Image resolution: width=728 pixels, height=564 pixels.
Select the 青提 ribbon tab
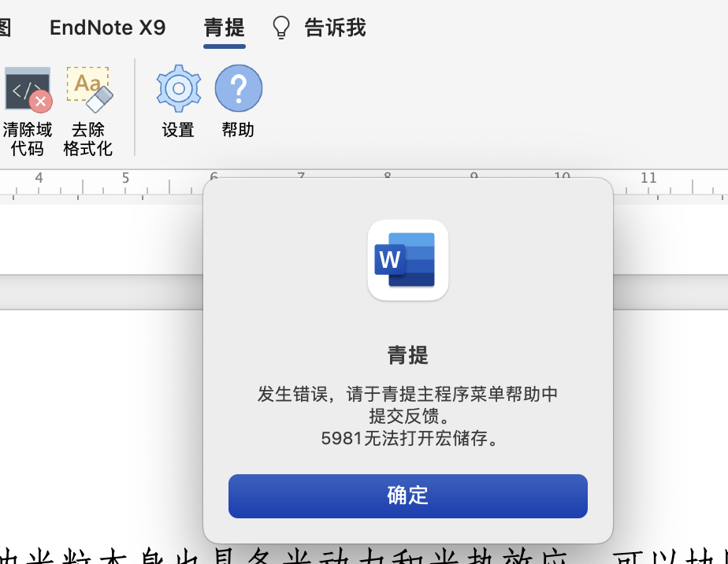pos(225,28)
